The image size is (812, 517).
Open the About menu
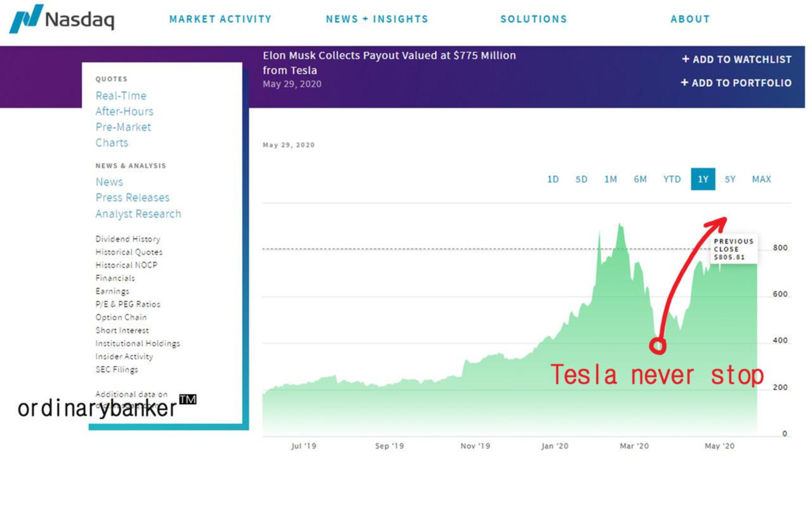(690, 19)
